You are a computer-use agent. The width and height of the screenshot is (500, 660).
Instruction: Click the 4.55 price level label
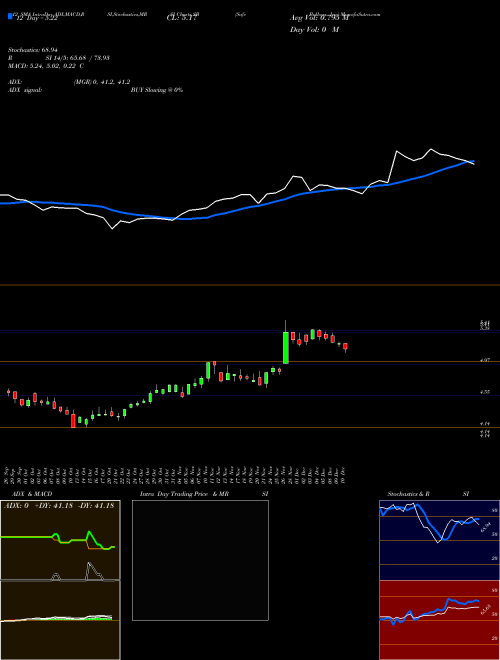pos(486,392)
